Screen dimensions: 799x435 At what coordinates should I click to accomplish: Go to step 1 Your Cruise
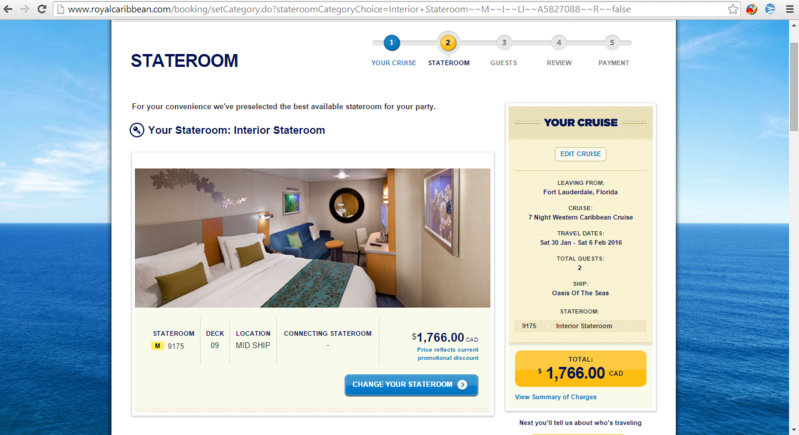coord(392,43)
